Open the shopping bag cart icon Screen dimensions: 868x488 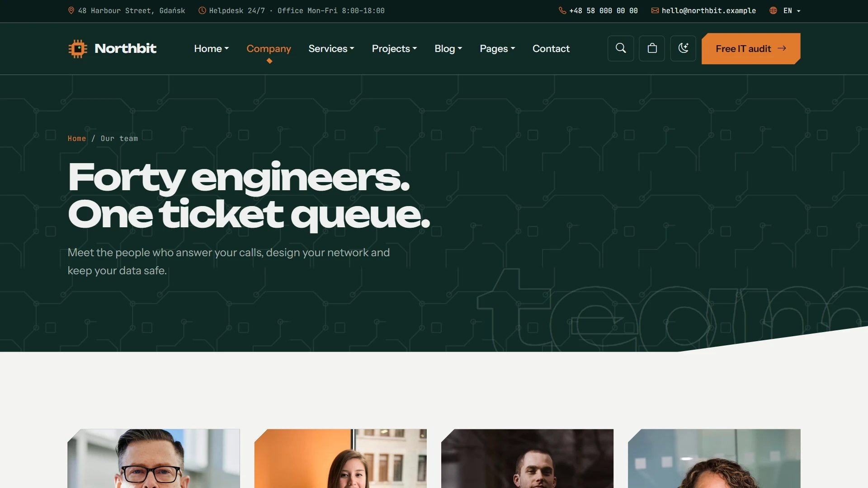(x=652, y=48)
